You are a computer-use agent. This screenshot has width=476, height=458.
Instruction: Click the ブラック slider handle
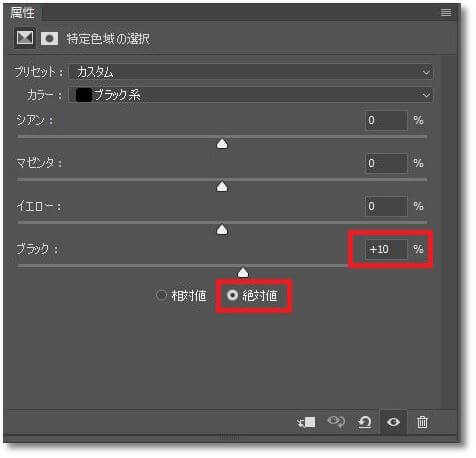point(243,272)
